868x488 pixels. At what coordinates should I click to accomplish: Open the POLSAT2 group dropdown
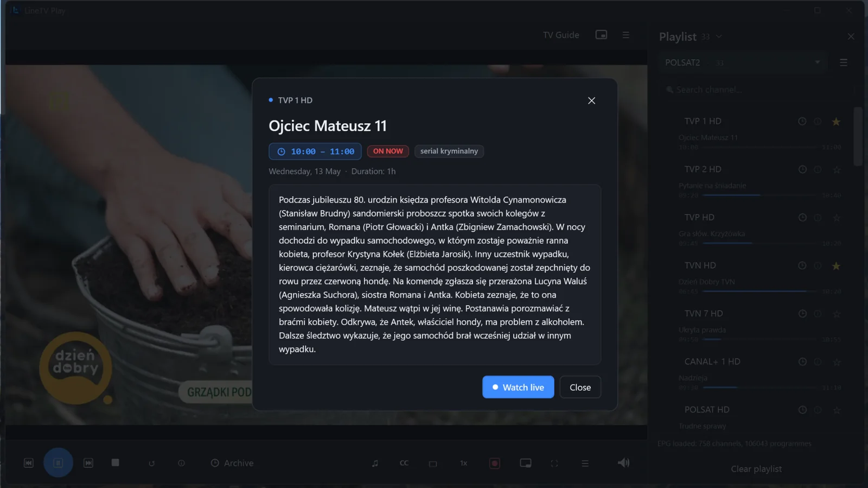point(742,62)
